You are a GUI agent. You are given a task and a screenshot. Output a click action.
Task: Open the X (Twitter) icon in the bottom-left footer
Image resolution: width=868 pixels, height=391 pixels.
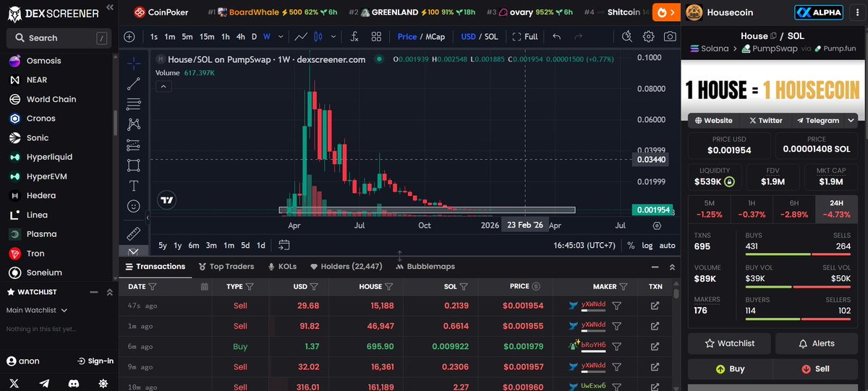[14, 383]
